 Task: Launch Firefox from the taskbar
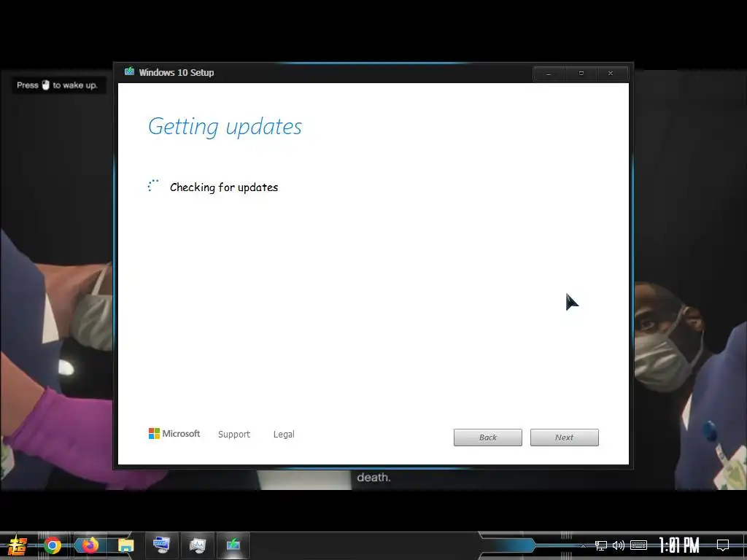point(90,545)
